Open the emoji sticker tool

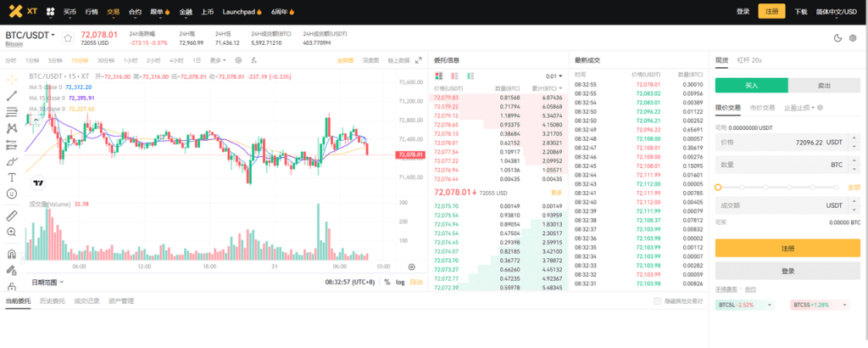[12, 194]
